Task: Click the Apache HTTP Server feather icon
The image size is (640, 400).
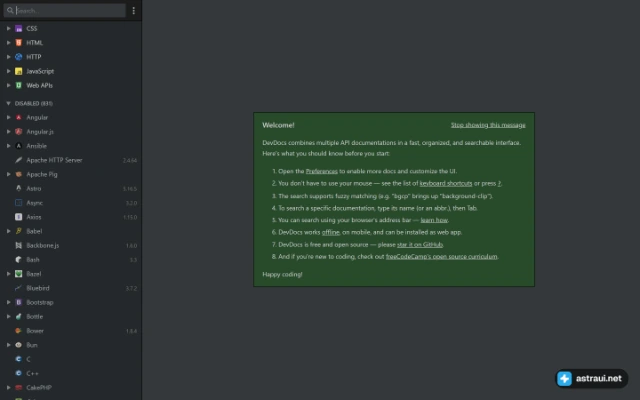Action: [18, 160]
